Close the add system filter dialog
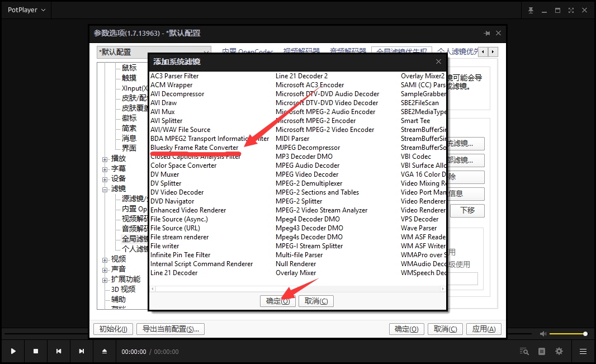596x364 pixels. (438, 62)
